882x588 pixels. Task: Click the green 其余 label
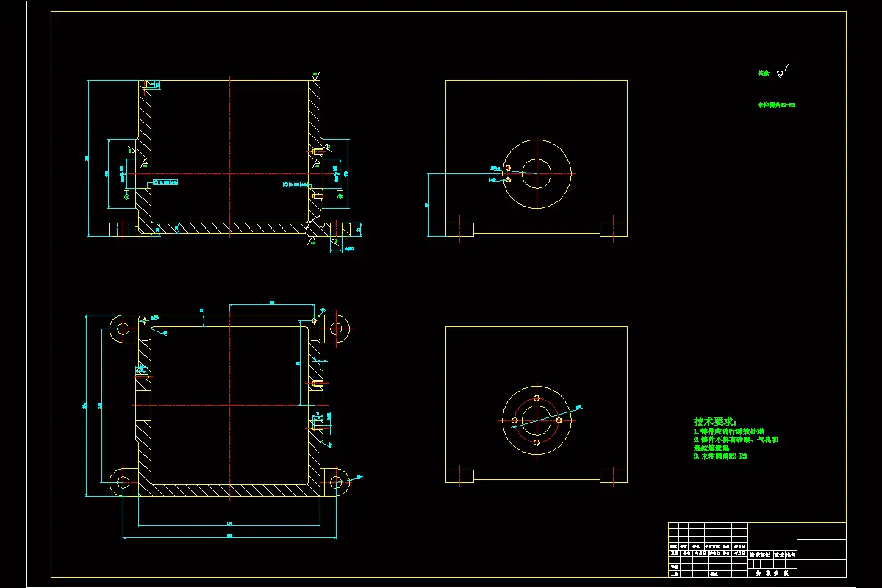[764, 73]
